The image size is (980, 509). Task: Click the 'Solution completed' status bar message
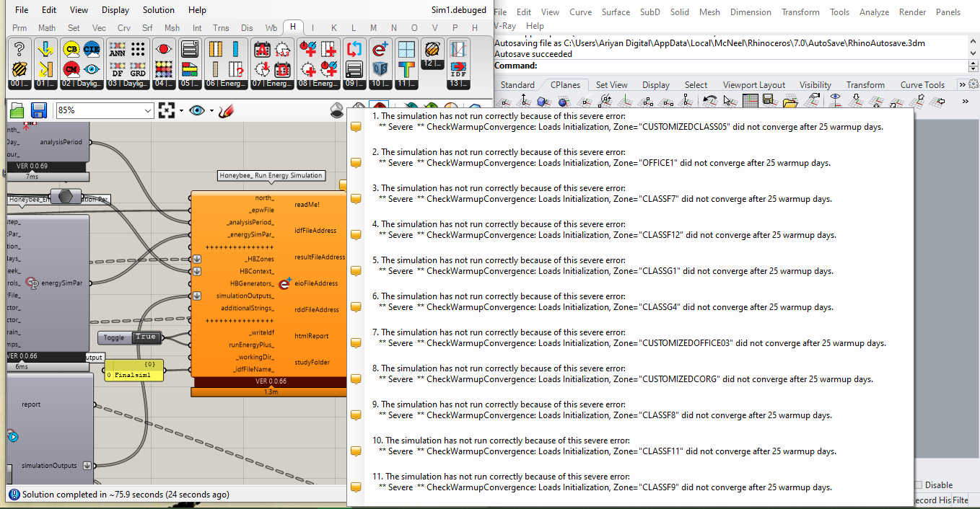tap(126, 495)
